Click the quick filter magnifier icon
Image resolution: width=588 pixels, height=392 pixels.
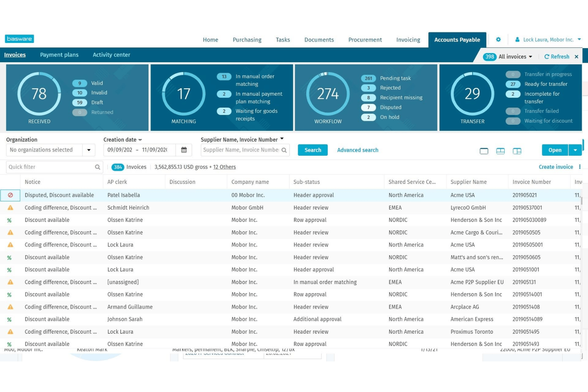97,167
